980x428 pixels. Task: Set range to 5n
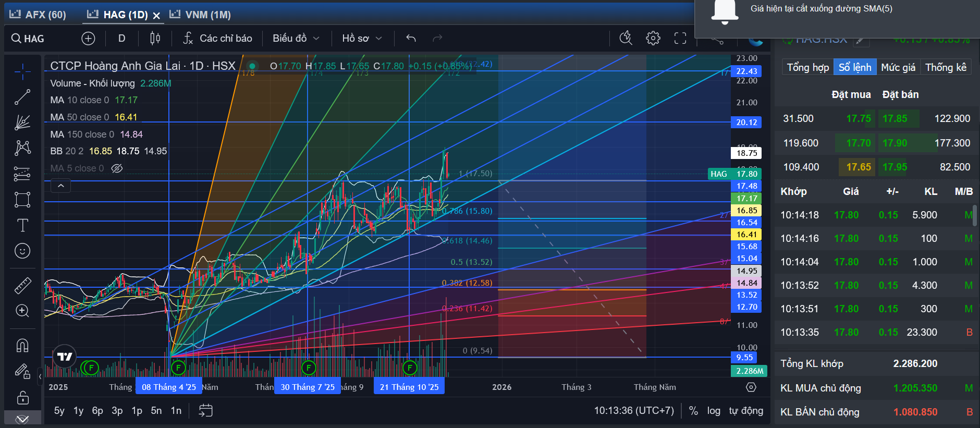click(156, 411)
